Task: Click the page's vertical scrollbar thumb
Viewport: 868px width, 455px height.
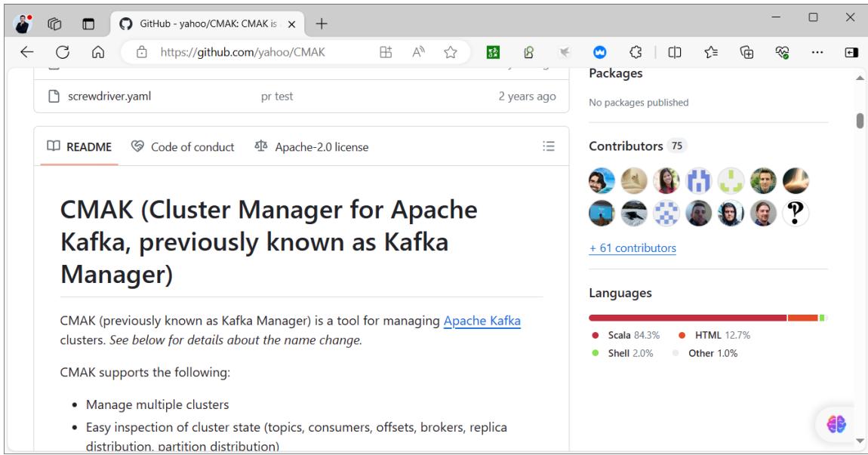Action: coord(860,120)
